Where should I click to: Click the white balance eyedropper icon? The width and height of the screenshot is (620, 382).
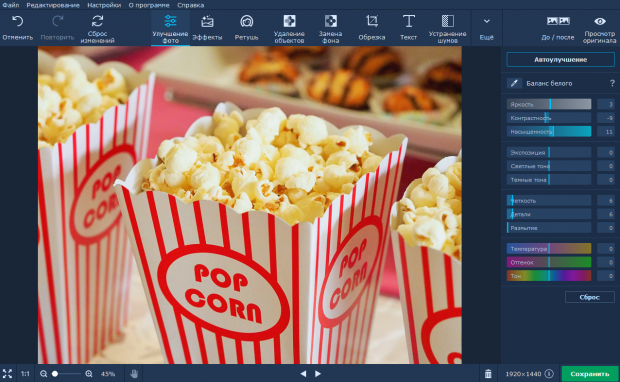pos(514,83)
